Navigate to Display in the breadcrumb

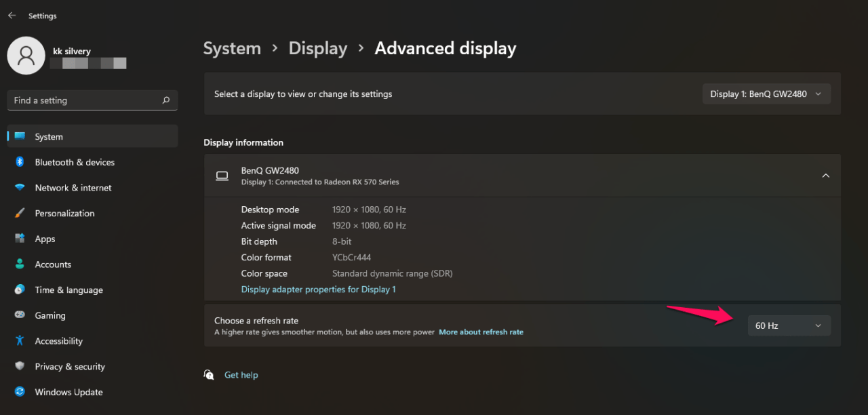tap(318, 49)
